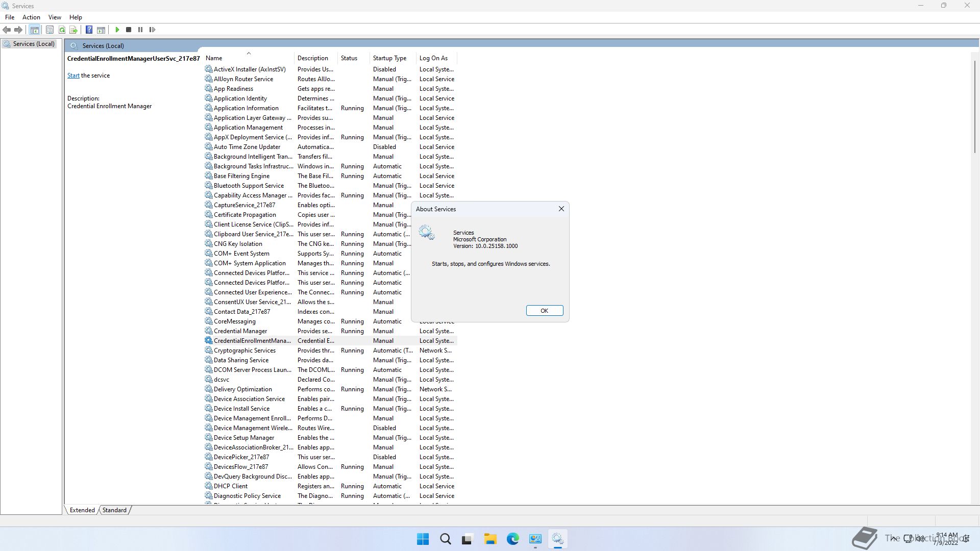
Task: Select the CaptureService_217e87 row
Action: click(308, 205)
